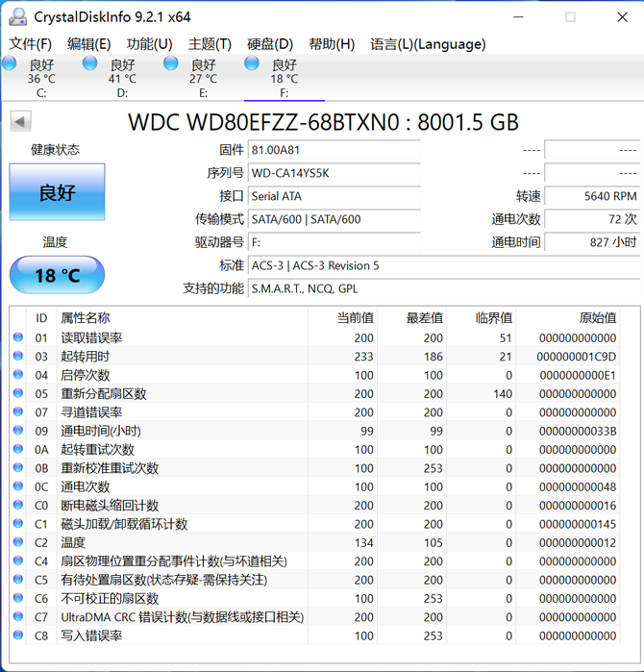Click the 临界值 column header

[482, 318]
